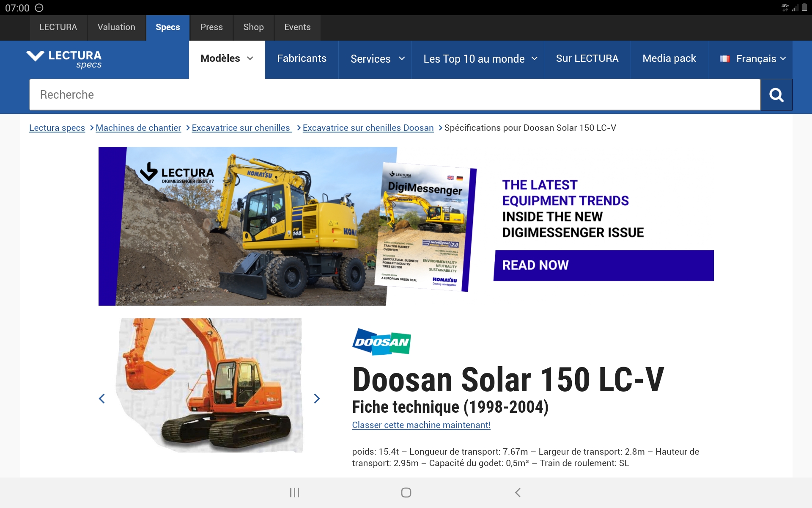Open the orange Doosan excavator image
Screen dimensions: 812x508
point(210,385)
